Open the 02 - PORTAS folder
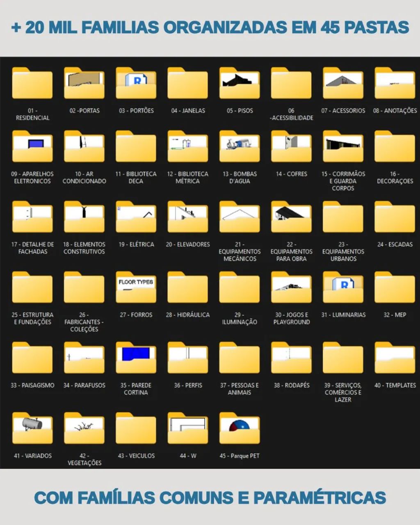The image size is (420, 525). click(84, 84)
